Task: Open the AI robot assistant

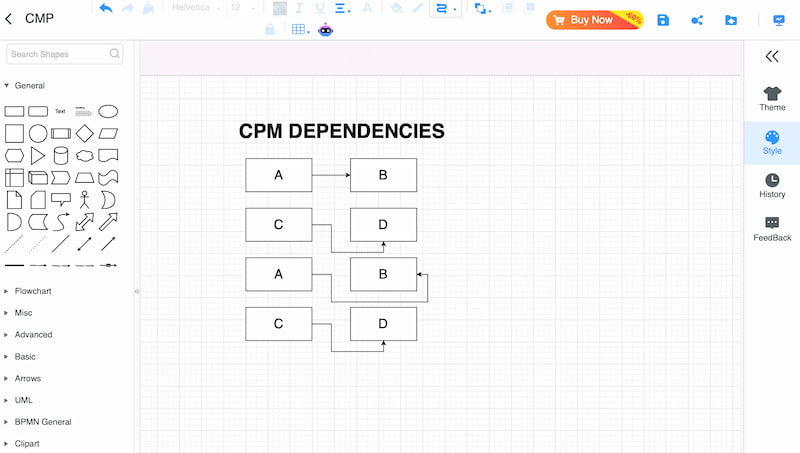Action: 326,30
